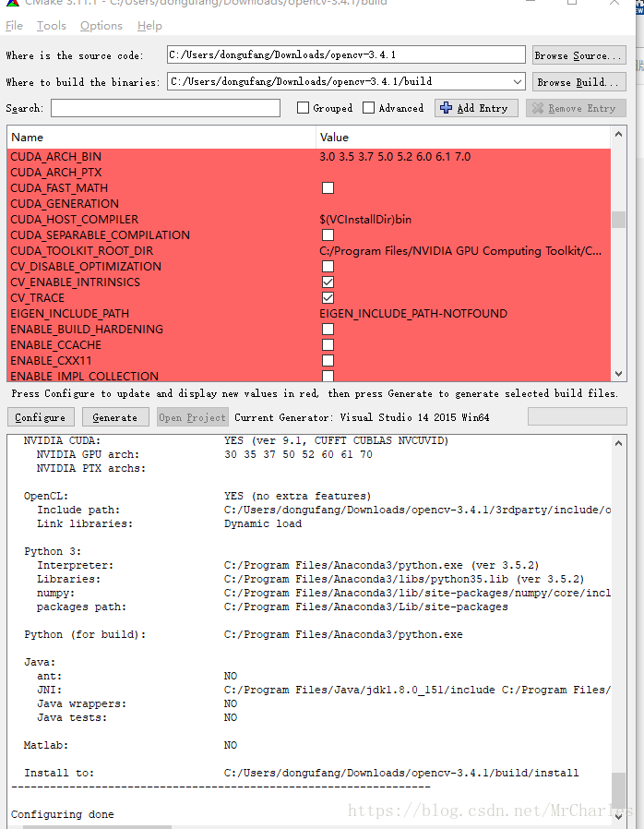The height and width of the screenshot is (829, 644).
Task: Open the Options menu
Action: pos(101,25)
